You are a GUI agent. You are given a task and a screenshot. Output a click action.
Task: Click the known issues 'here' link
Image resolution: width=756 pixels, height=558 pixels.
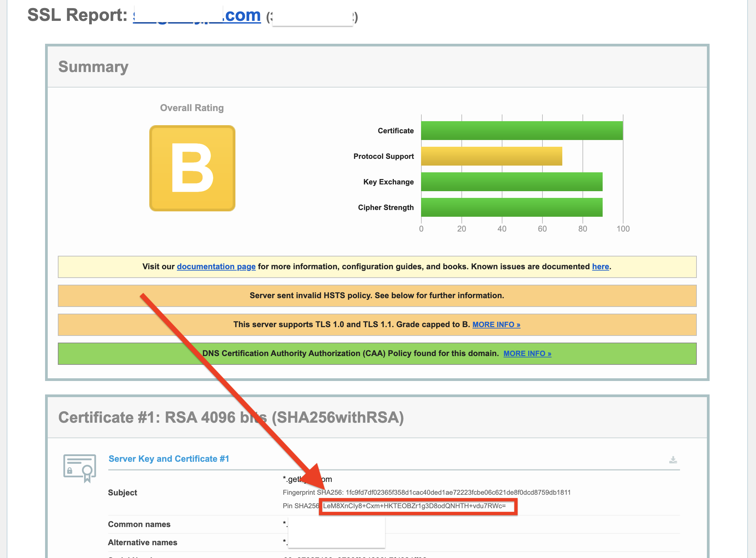[x=600, y=267]
